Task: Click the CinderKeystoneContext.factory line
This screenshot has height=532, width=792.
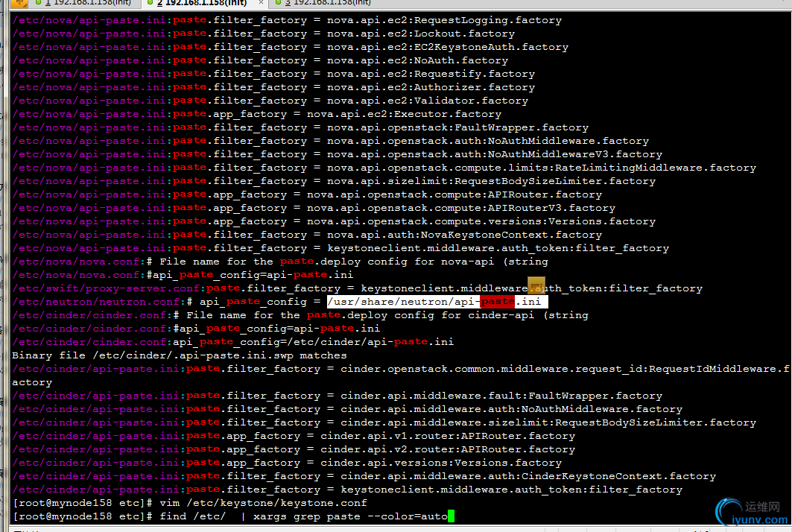Action: [364, 476]
